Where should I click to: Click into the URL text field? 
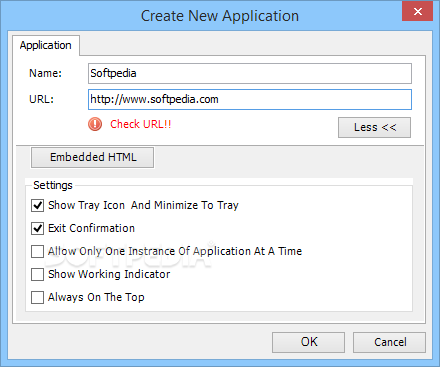pyautogui.click(x=250, y=99)
